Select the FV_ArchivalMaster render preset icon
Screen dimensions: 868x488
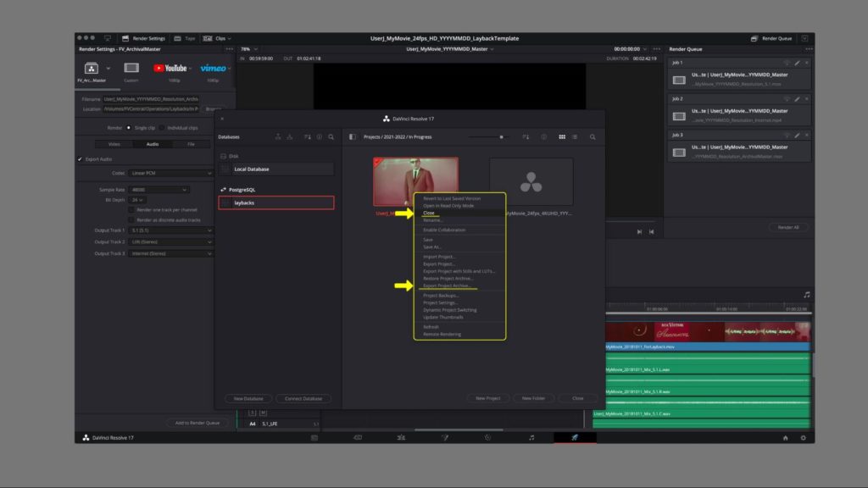[x=92, y=68]
